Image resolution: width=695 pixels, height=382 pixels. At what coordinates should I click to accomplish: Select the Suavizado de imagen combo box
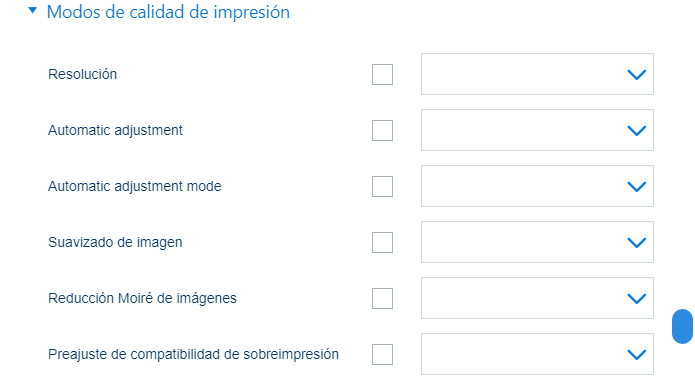[x=537, y=242]
